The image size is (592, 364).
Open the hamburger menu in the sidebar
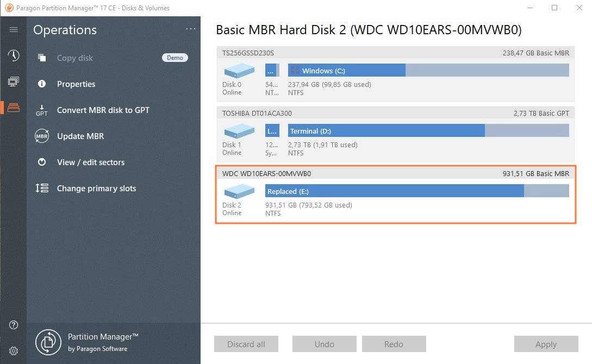[x=14, y=30]
